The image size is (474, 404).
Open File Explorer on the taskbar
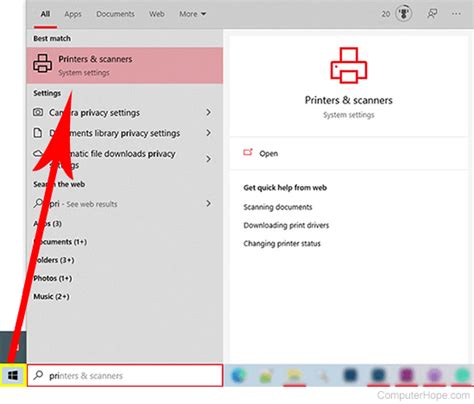point(294,376)
